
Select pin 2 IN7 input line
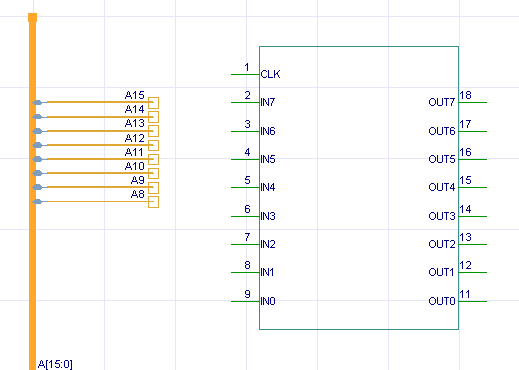click(245, 102)
